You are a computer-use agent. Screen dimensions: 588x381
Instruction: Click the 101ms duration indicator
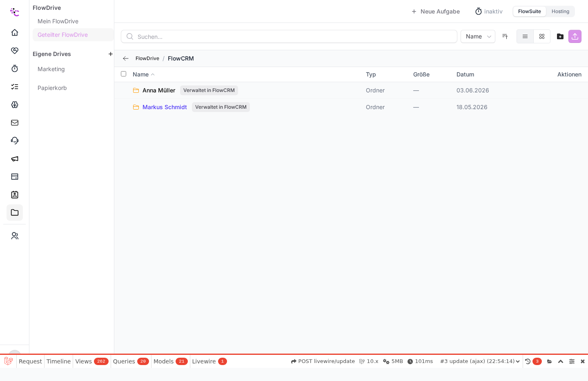tap(420, 361)
